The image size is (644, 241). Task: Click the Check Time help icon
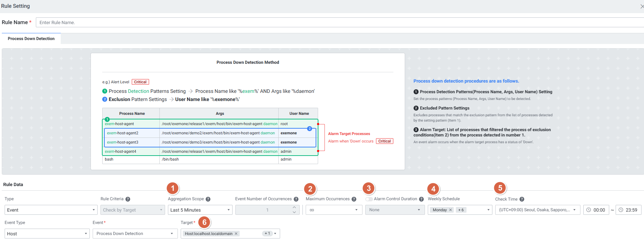522,199
